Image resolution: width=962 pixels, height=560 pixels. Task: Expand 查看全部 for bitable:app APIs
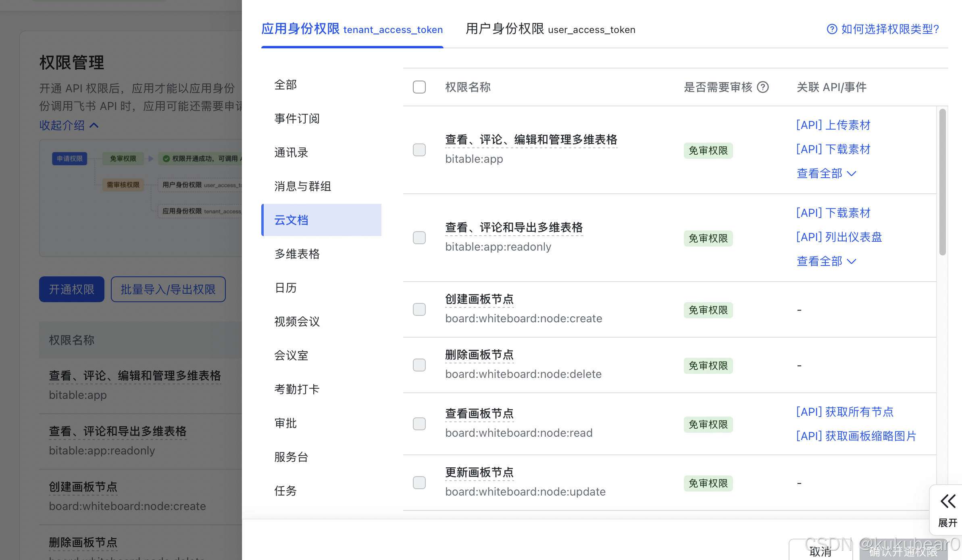[x=826, y=174]
